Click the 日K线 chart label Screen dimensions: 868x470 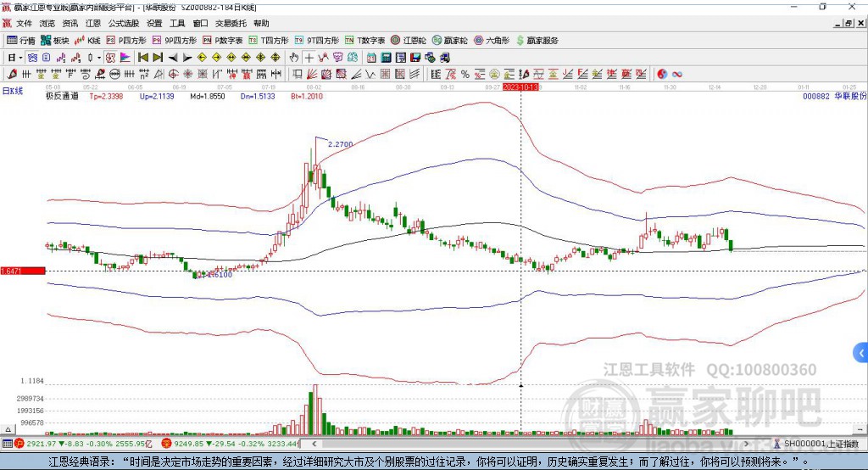13,91
